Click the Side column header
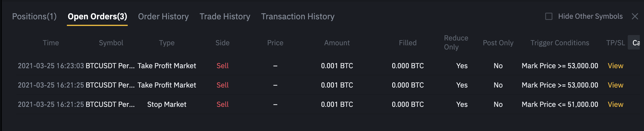 tap(222, 43)
